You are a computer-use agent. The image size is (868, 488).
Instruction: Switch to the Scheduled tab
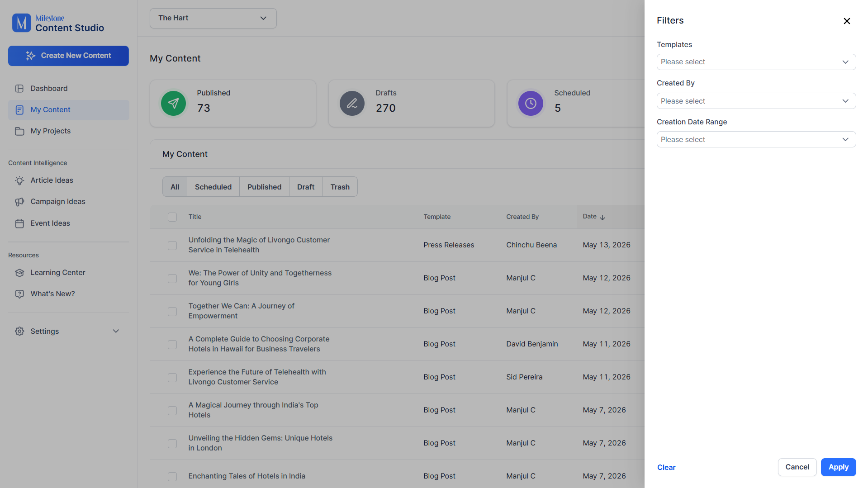[x=213, y=187]
